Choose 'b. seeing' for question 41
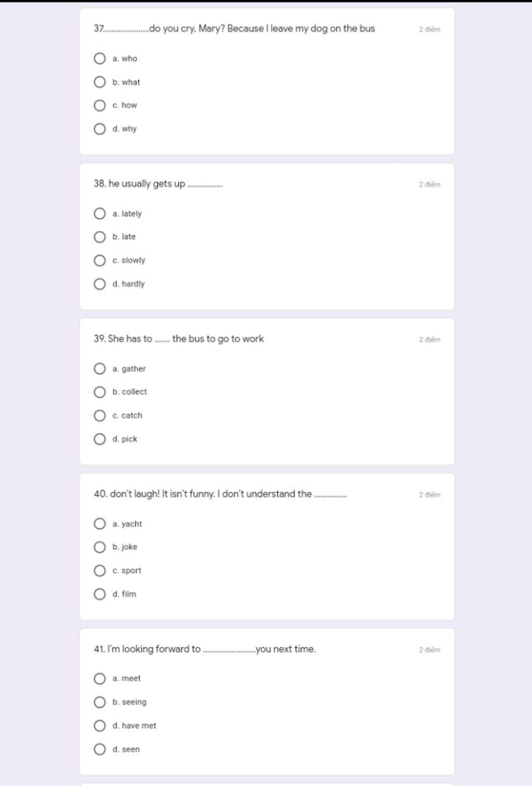 click(x=100, y=702)
